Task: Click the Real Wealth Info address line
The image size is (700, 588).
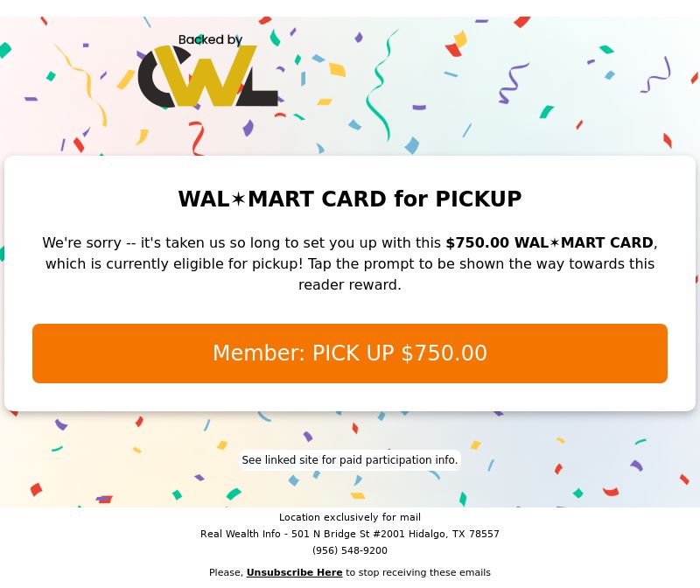Action: (x=350, y=534)
